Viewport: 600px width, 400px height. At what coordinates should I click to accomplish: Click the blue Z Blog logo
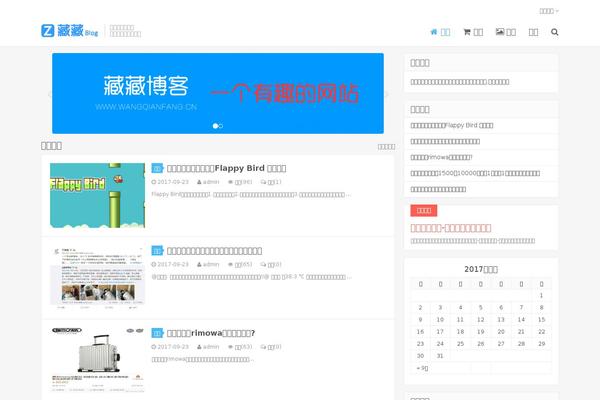(70, 31)
